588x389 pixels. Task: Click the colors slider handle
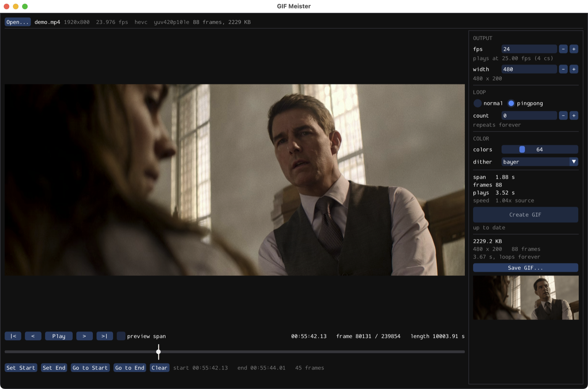pos(522,149)
